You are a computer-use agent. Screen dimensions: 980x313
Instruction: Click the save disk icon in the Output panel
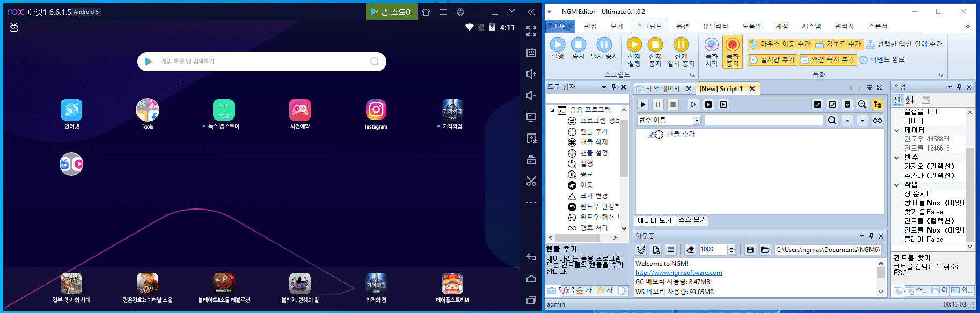pyautogui.click(x=750, y=249)
